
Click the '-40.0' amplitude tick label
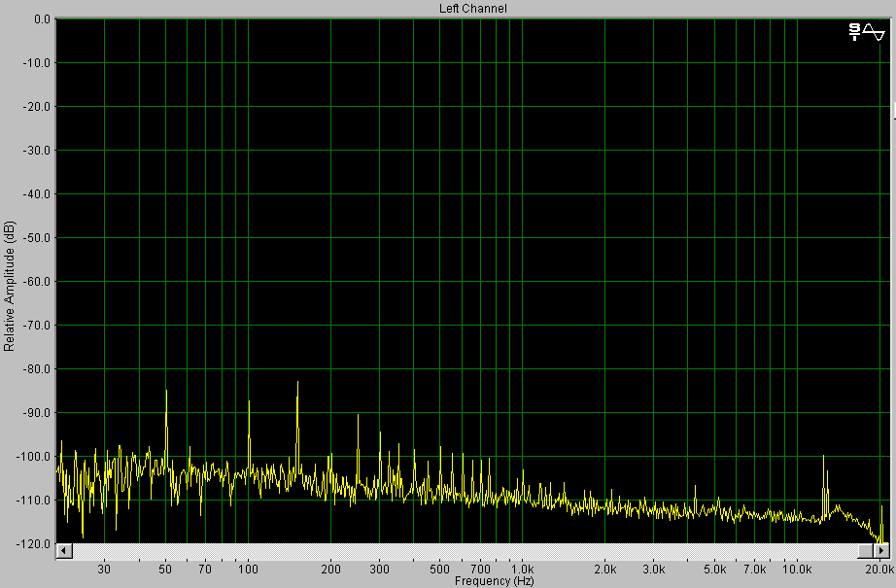37,194
